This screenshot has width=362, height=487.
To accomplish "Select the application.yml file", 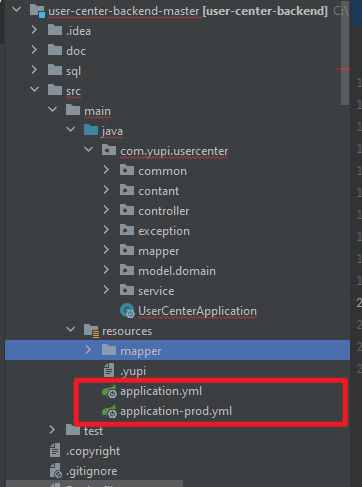I will point(161,391).
